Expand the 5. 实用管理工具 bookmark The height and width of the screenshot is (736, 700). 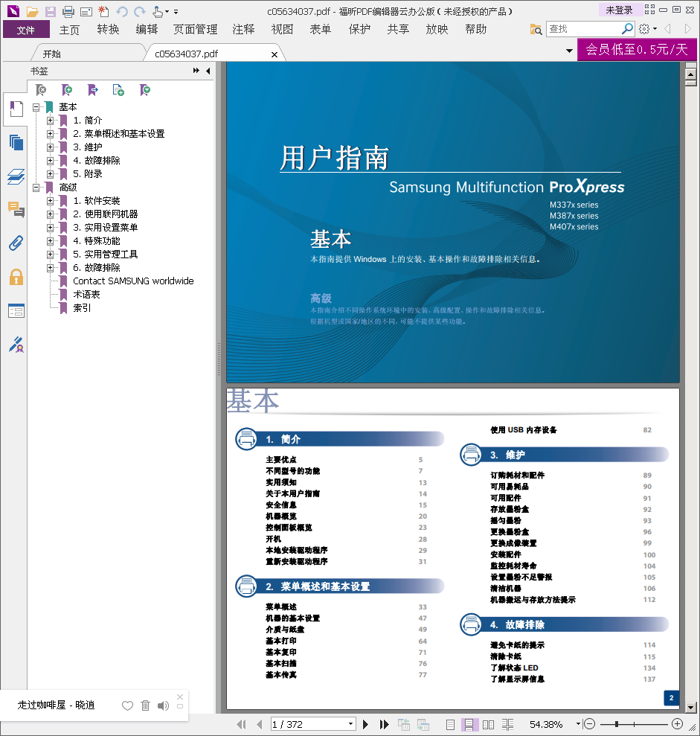50,255
